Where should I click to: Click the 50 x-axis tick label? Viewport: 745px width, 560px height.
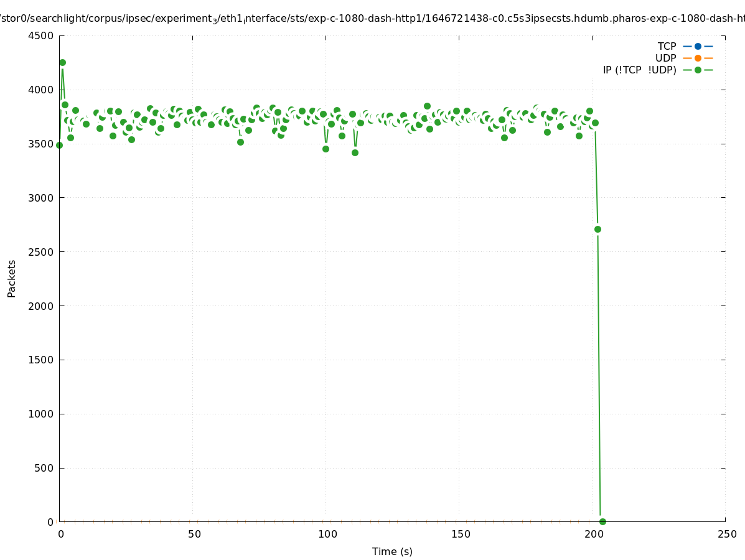194,534
